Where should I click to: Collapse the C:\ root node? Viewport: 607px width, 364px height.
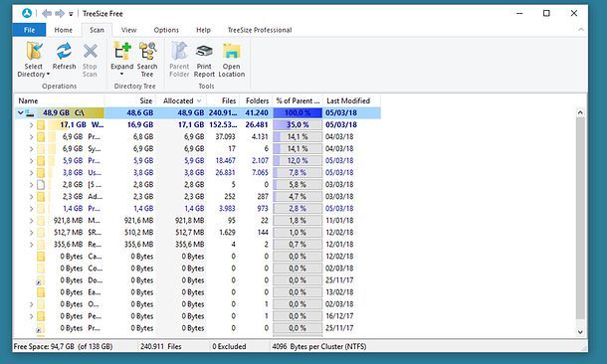tap(21, 113)
